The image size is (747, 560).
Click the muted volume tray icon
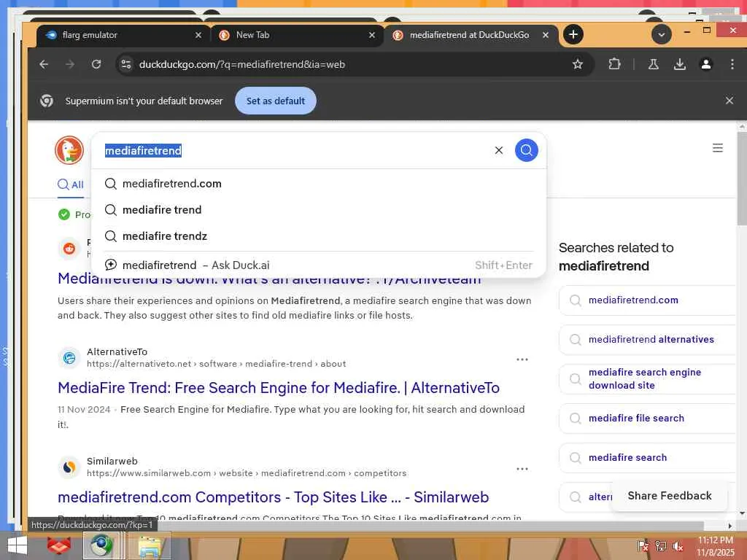(x=678, y=546)
